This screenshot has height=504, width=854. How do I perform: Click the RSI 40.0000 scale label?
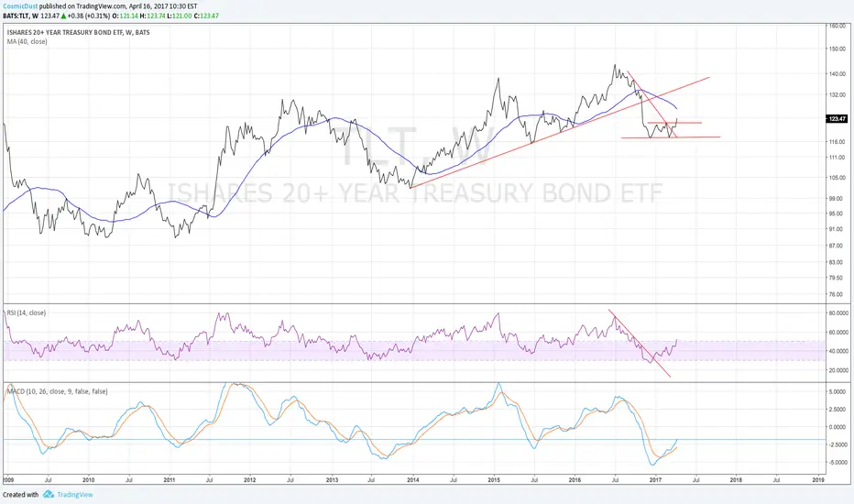pos(838,352)
